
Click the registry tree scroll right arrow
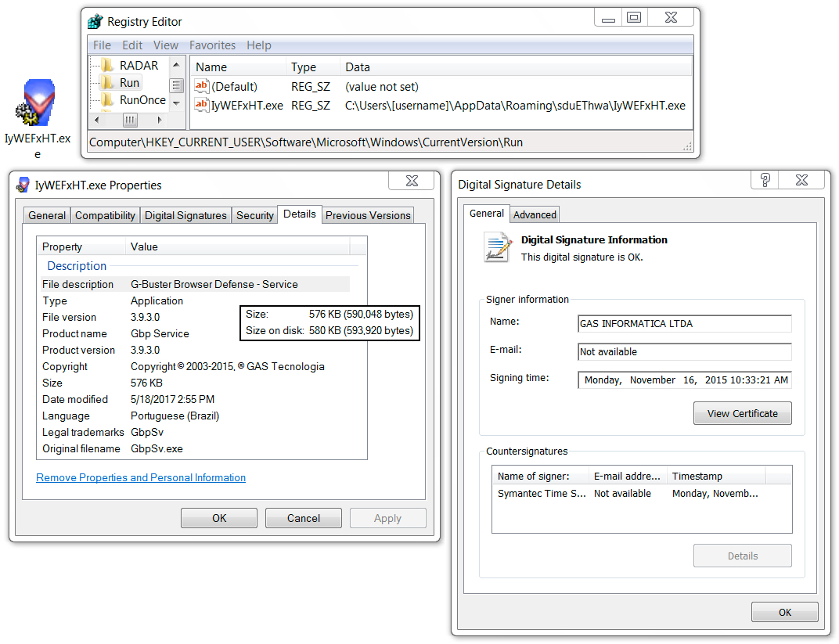click(159, 120)
